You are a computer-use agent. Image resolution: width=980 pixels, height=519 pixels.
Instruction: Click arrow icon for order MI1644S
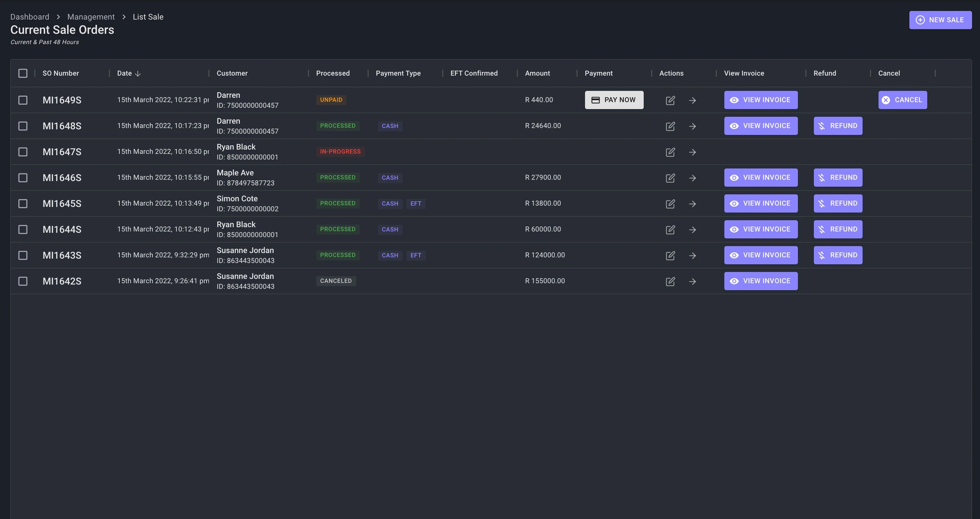pos(692,230)
